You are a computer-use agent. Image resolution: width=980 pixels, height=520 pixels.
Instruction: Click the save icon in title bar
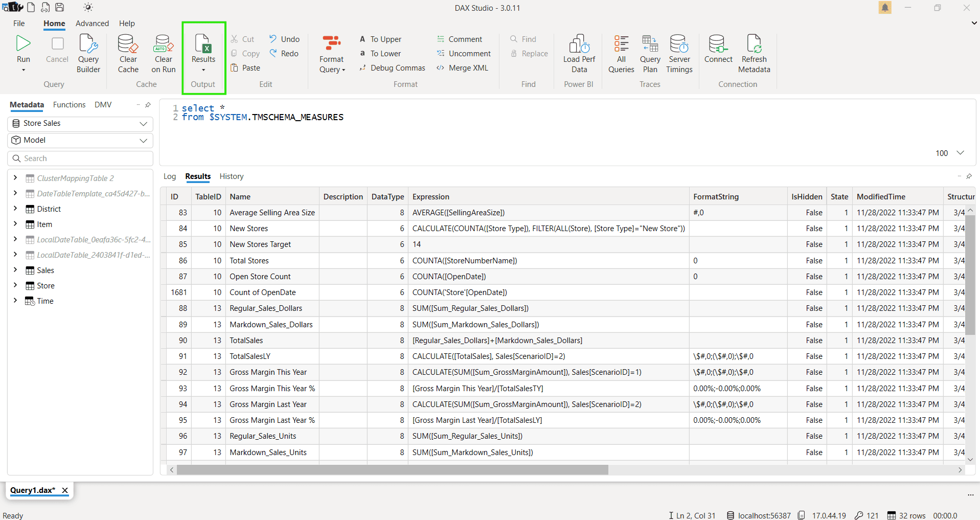tap(60, 7)
